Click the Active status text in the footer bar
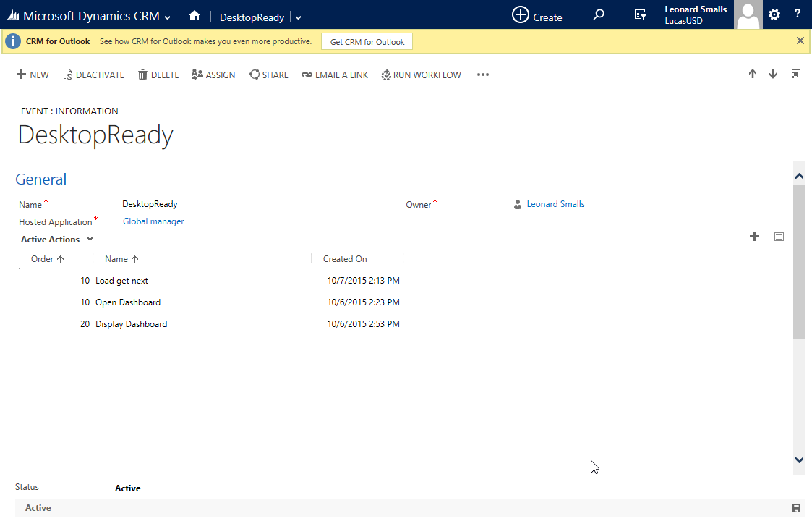 (x=38, y=508)
